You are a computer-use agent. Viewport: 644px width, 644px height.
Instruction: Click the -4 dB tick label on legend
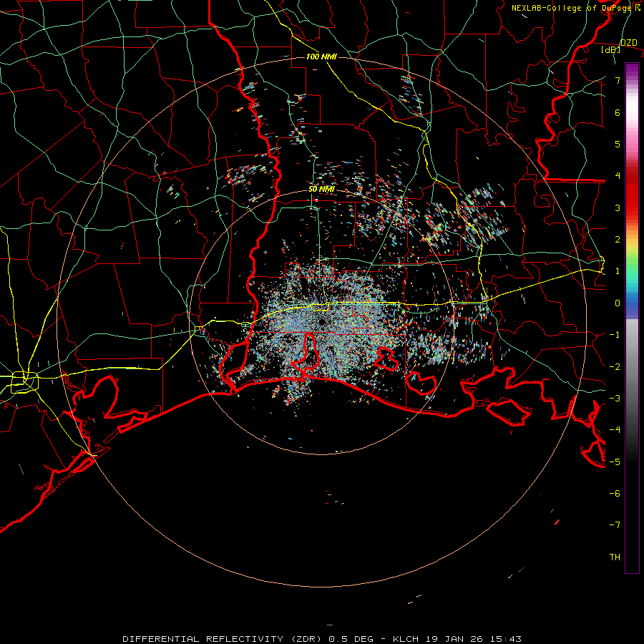point(615,430)
